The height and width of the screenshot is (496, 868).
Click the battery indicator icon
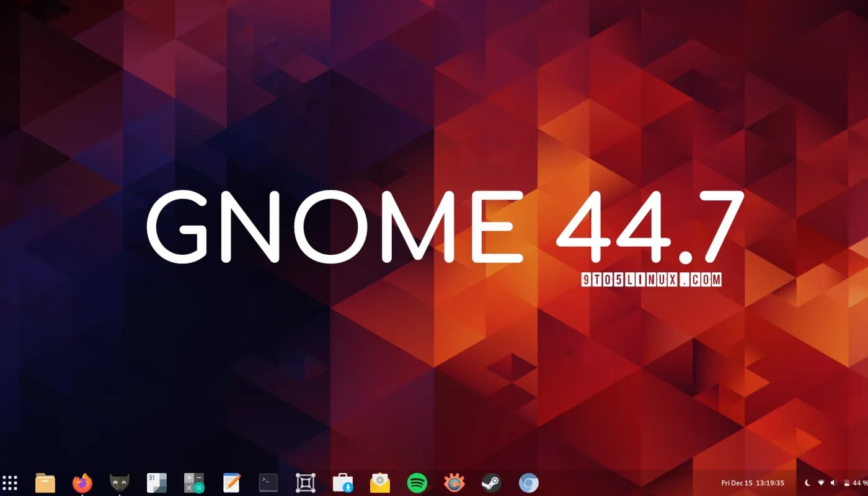[x=846, y=483]
